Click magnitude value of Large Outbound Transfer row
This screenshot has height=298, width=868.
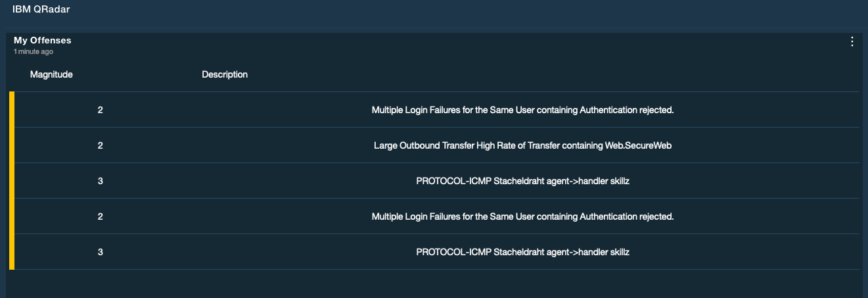[100, 145]
